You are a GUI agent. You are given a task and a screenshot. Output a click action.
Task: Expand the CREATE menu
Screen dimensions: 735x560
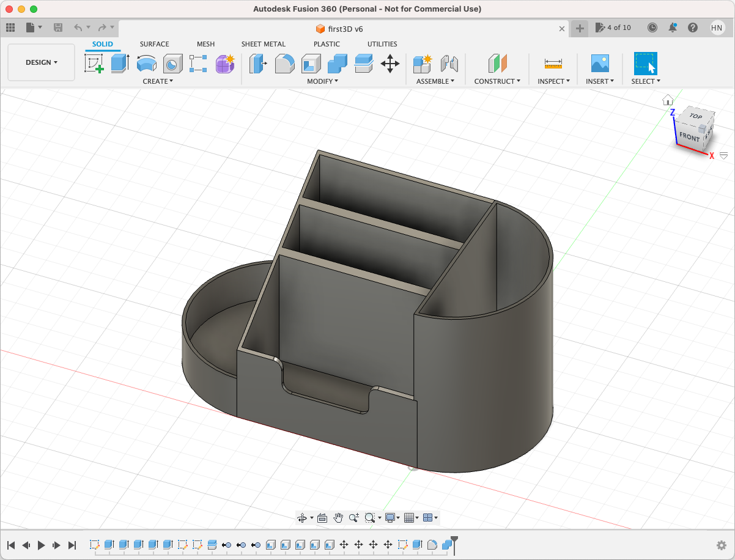click(x=158, y=81)
